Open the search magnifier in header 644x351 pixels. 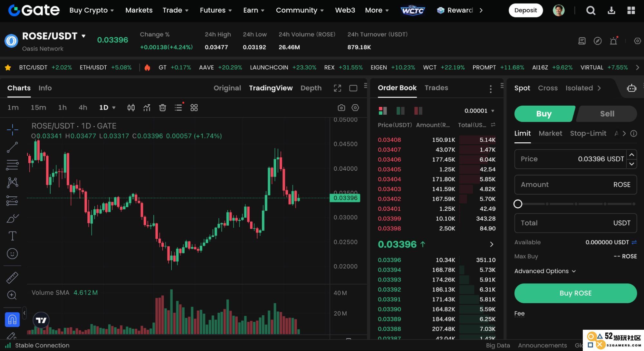click(591, 11)
